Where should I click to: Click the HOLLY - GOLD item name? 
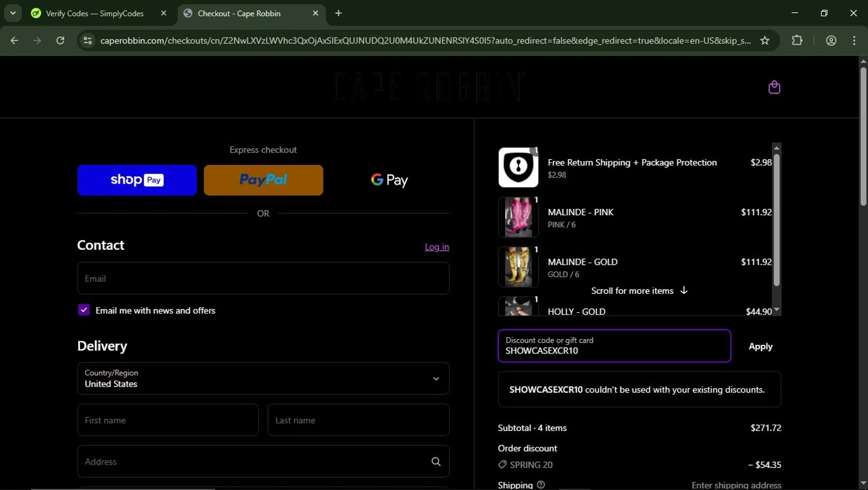pos(576,311)
